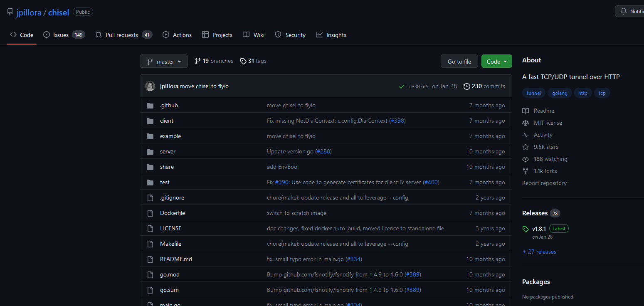Image resolution: width=644 pixels, height=306 pixels.
Task: View the 19 branches list
Action: click(x=214, y=61)
